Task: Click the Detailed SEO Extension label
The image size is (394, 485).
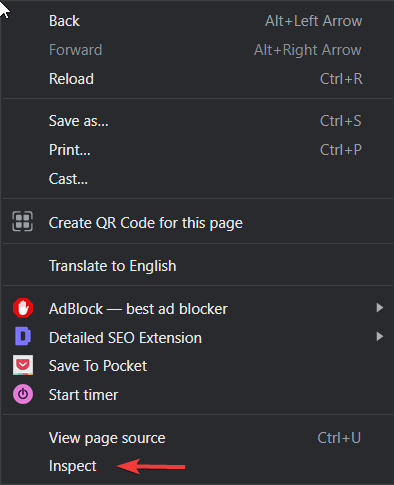Action: 125,338
